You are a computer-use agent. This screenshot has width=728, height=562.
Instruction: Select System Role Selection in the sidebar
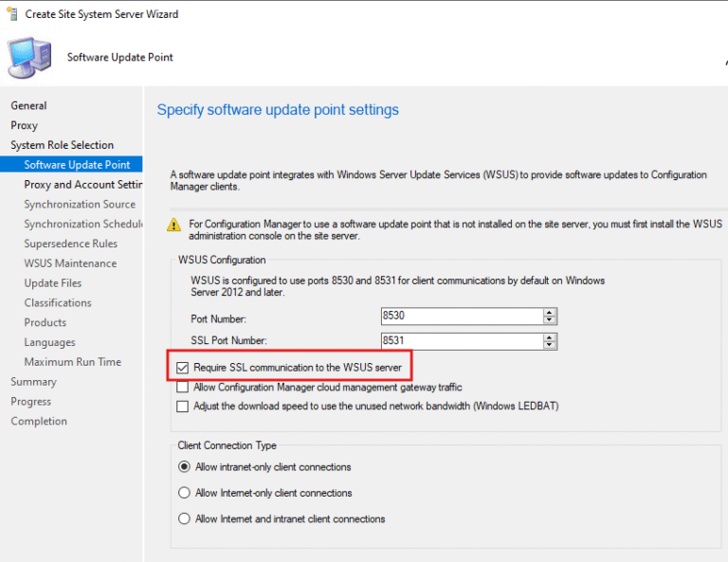pyautogui.click(x=62, y=145)
